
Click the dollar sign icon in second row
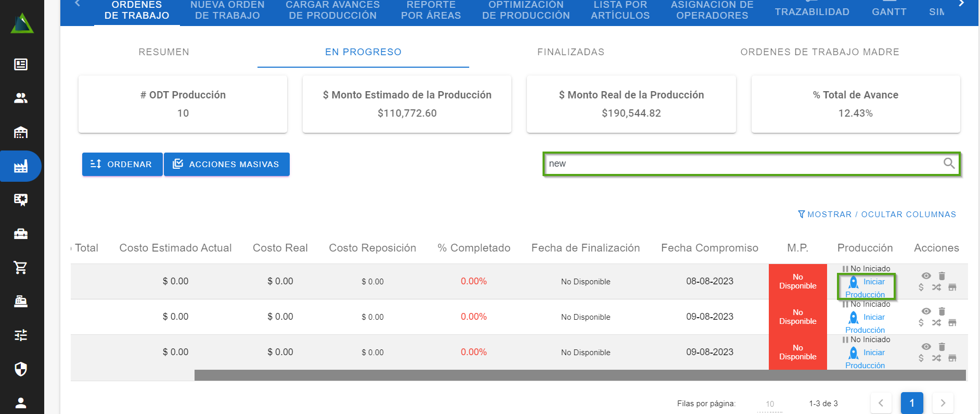(x=921, y=323)
